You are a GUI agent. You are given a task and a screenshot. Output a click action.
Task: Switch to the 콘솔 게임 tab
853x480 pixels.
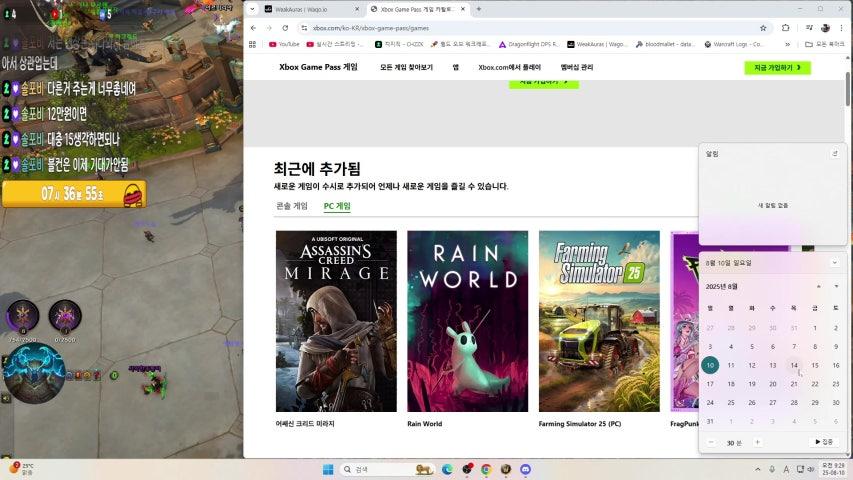click(292, 206)
